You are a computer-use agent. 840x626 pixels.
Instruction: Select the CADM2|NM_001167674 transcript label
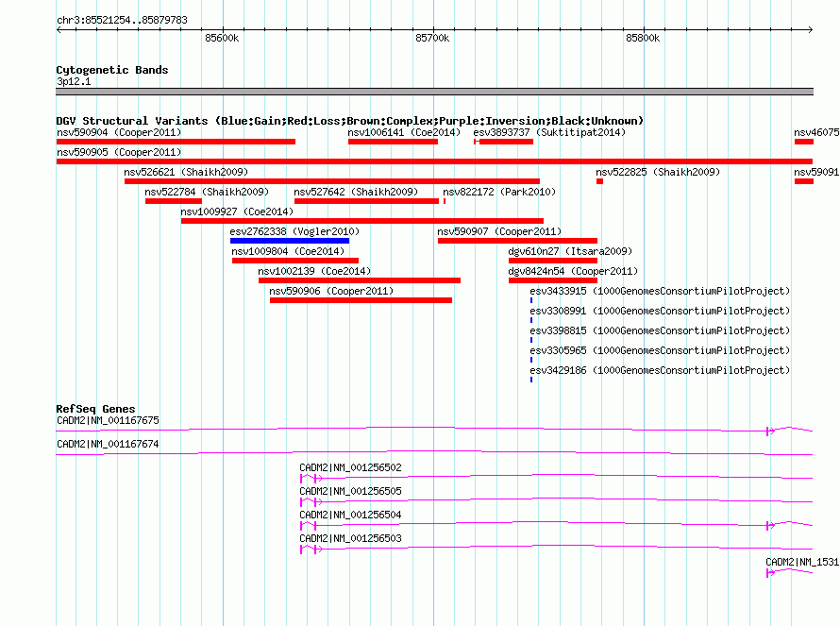coord(108,444)
